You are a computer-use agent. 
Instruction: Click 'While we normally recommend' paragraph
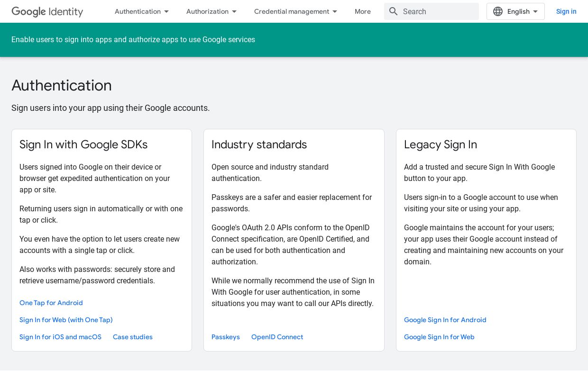pos(293,292)
